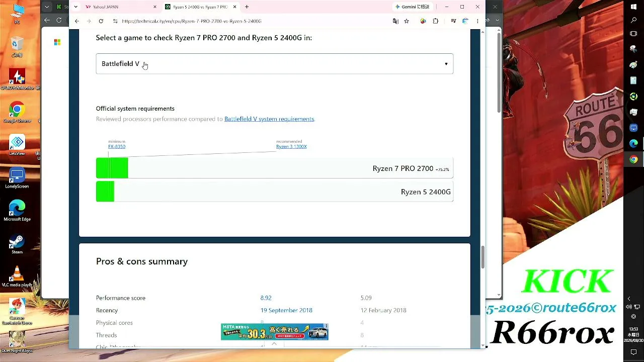Go forward to the next page
This screenshot has height=362, width=644.
[89, 21]
